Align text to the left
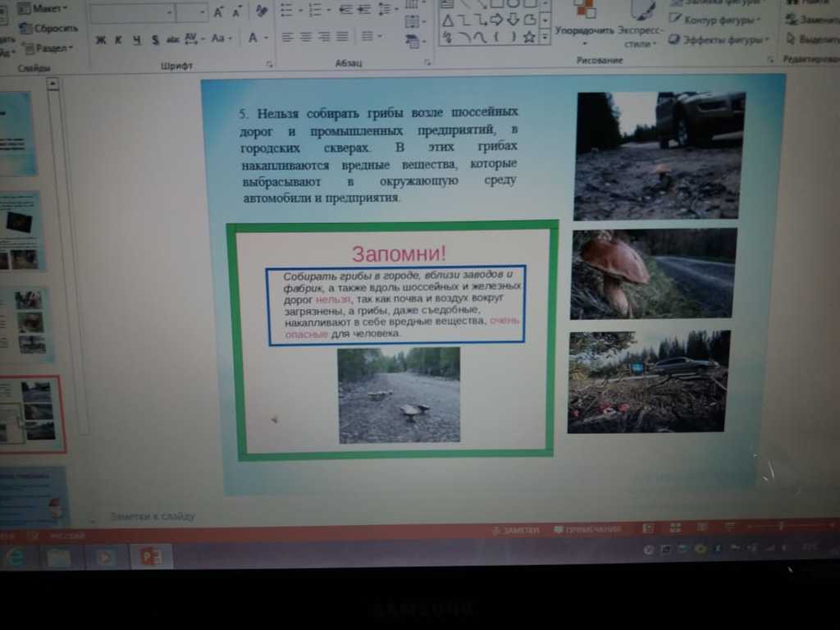 pos(288,37)
